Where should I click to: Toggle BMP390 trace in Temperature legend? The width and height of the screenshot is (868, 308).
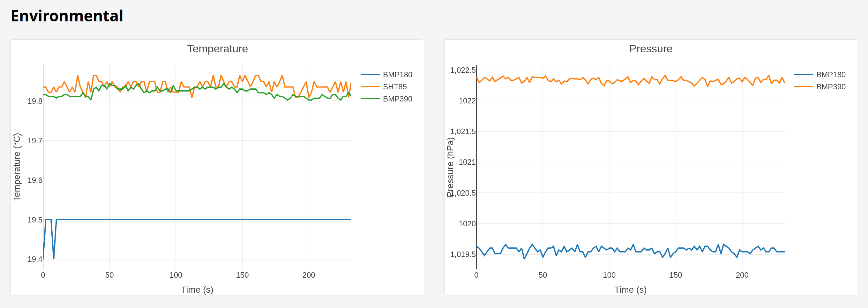click(x=397, y=99)
